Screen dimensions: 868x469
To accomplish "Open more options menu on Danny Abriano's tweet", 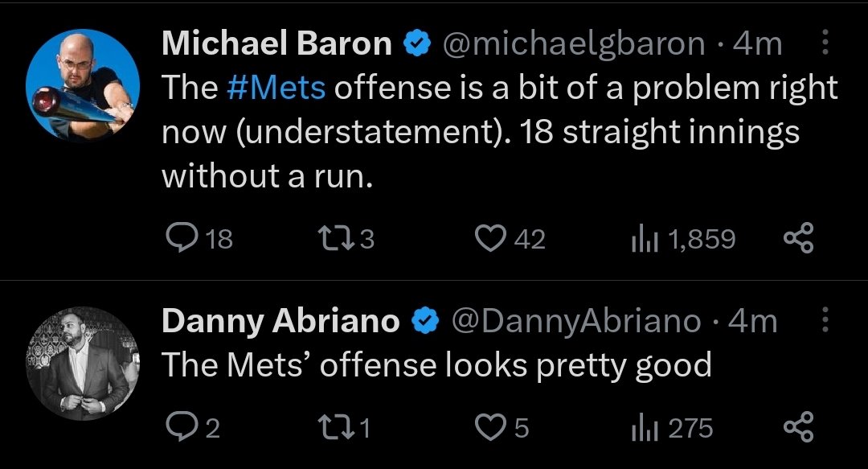I will [825, 320].
